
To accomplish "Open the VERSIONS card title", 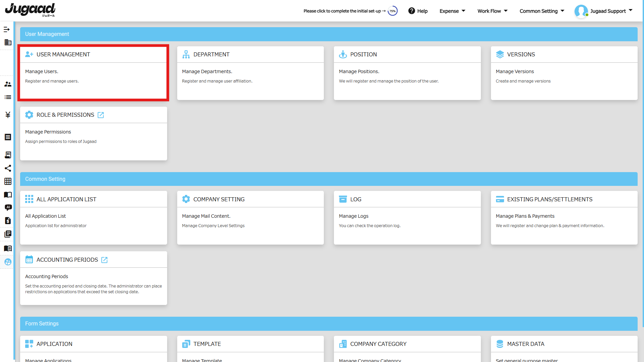I will click(521, 54).
